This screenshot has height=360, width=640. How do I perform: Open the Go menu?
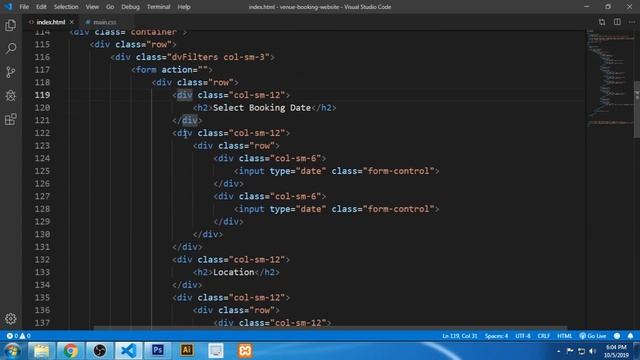point(110,7)
